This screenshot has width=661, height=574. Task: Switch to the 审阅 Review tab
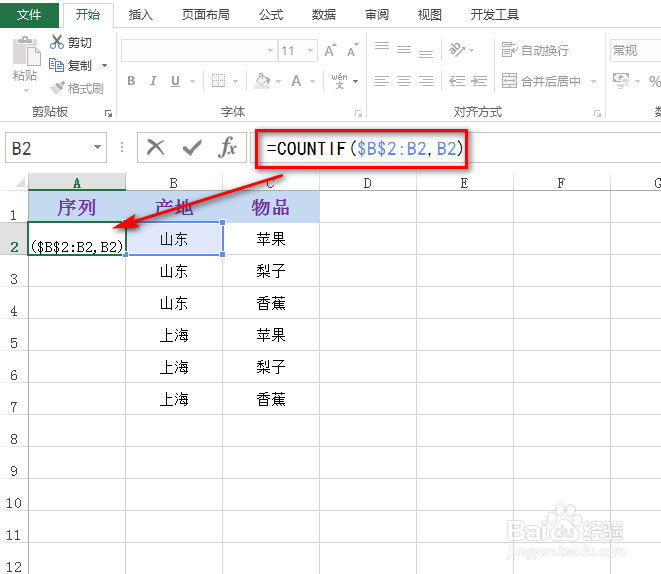point(376,15)
